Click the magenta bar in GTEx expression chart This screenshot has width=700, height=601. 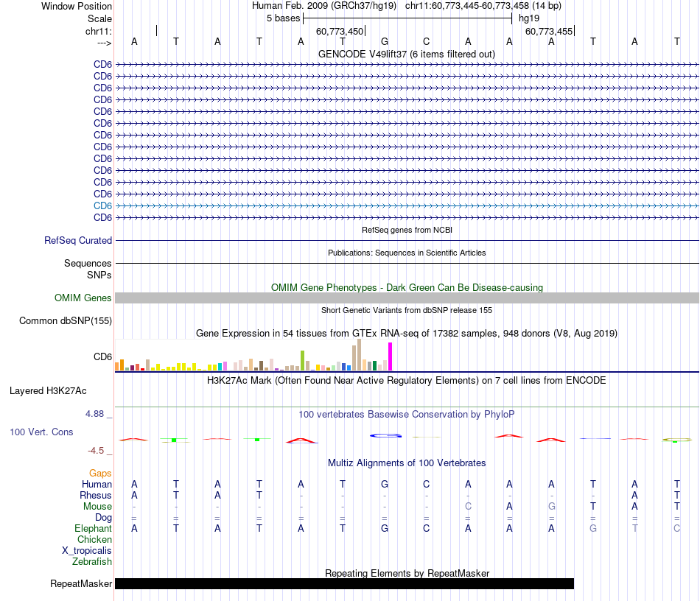pos(391,356)
